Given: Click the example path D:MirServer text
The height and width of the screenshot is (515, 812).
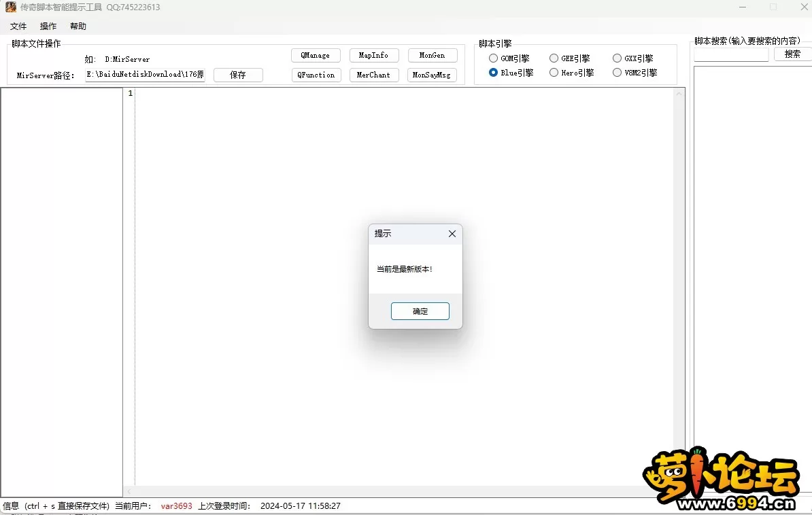Looking at the screenshot, I should (127, 60).
